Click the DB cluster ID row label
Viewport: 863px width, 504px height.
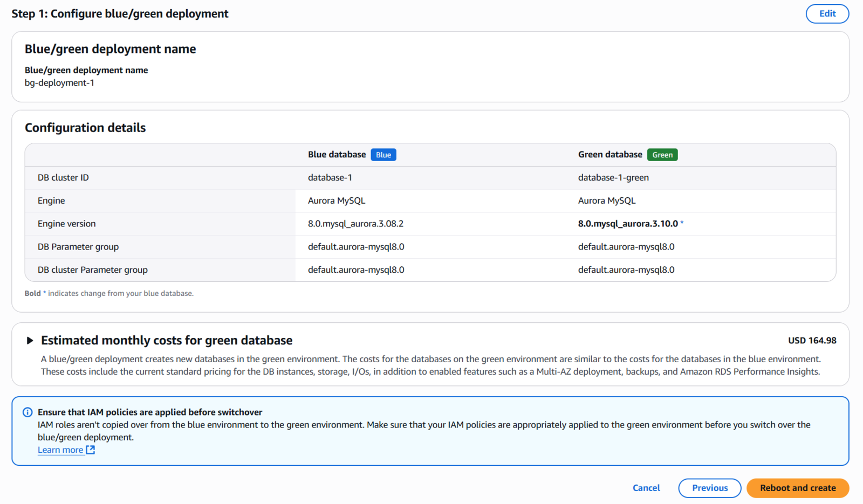pyautogui.click(x=63, y=178)
